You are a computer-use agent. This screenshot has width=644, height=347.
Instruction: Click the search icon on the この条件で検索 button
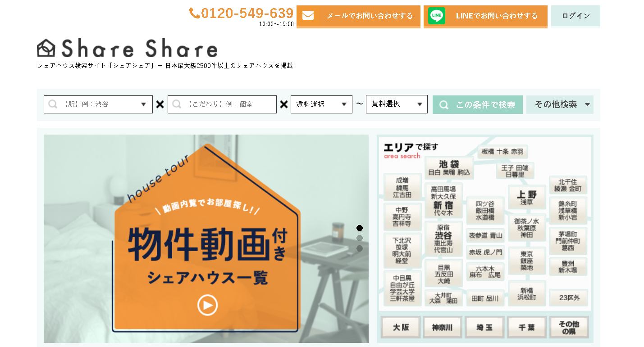tap(444, 105)
